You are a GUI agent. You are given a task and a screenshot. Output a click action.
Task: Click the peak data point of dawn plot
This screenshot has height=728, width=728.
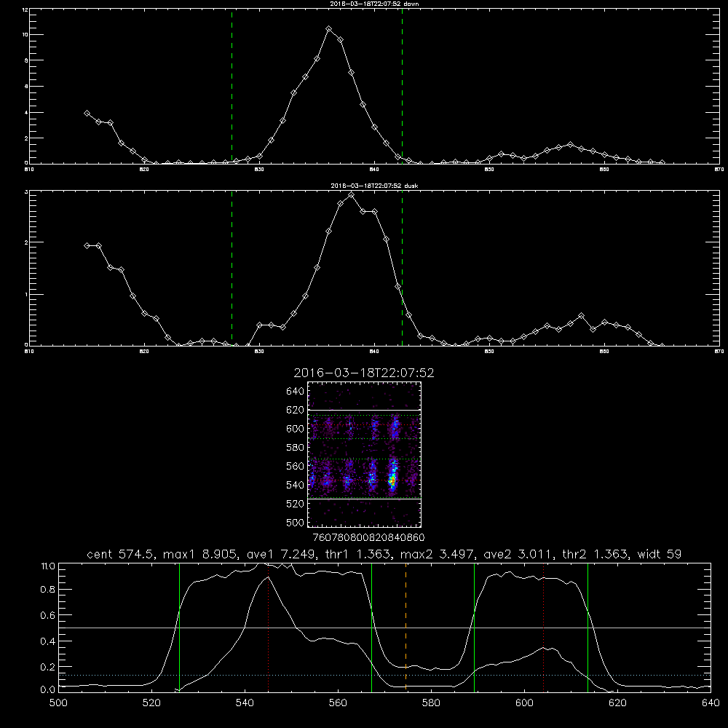pyautogui.click(x=329, y=29)
